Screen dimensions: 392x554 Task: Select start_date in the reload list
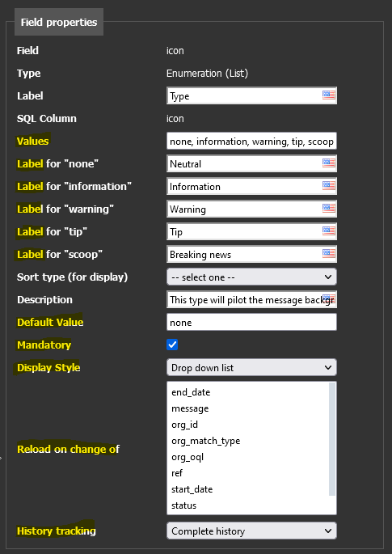pos(192,489)
